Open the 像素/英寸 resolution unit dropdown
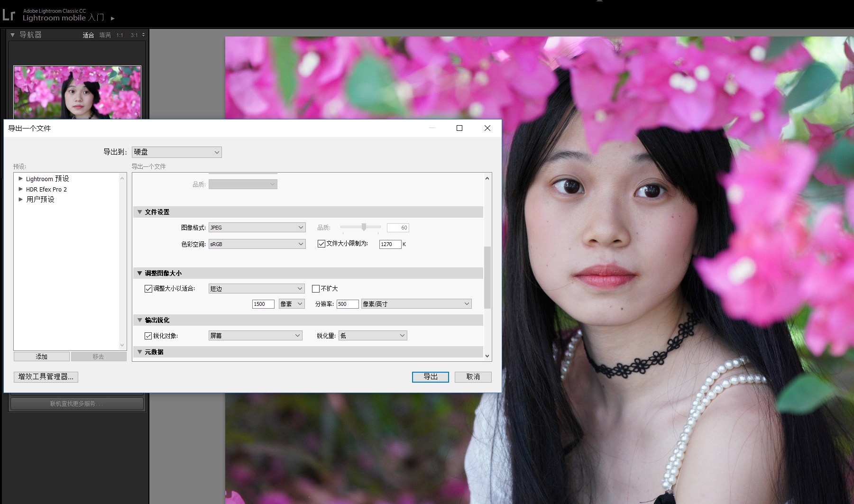 [416, 304]
